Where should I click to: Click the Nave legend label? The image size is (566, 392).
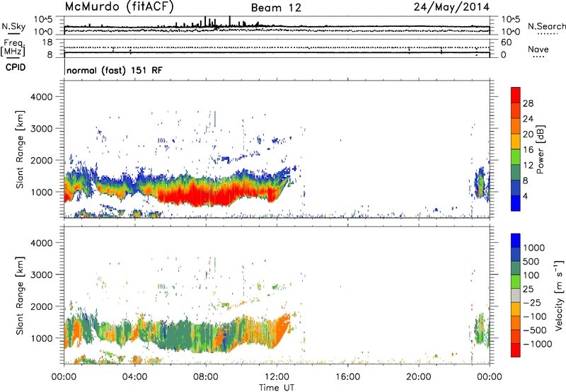(538, 50)
